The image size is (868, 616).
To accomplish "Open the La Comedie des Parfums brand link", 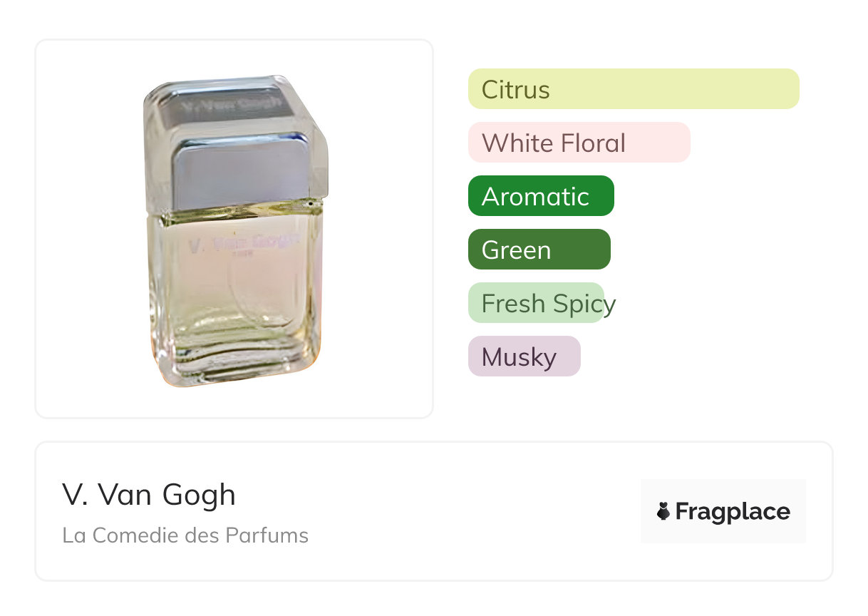I will coord(185,535).
